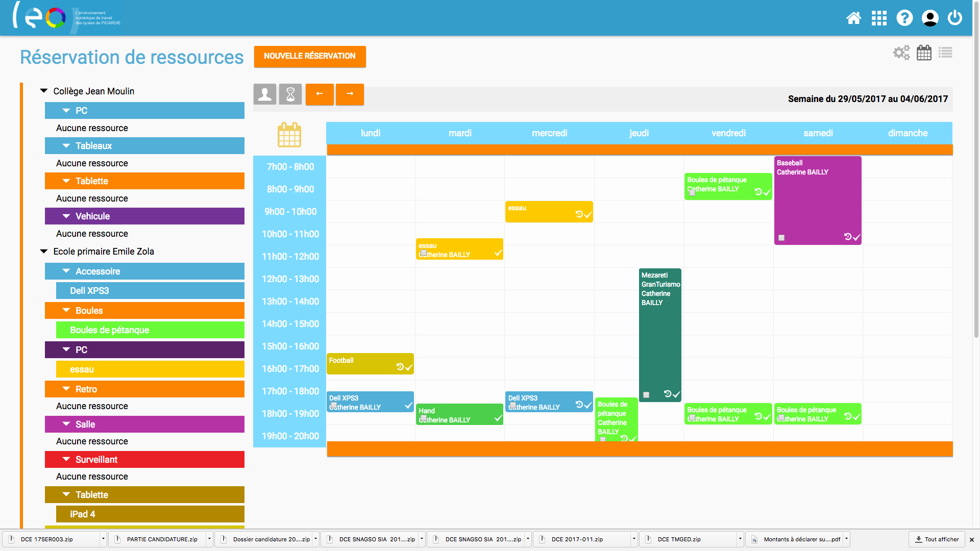Tick the checkbox on Baseball reservation
This screenshot has width=980, height=551.
781,238
